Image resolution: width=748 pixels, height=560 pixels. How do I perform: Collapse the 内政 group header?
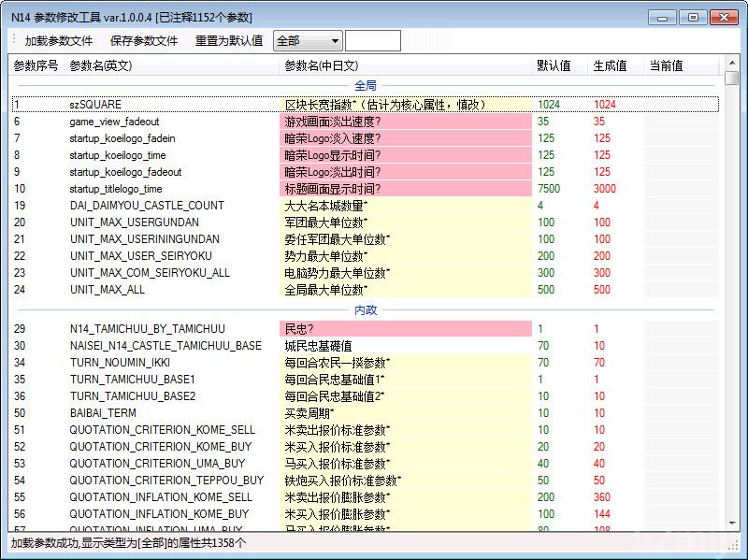click(x=366, y=310)
